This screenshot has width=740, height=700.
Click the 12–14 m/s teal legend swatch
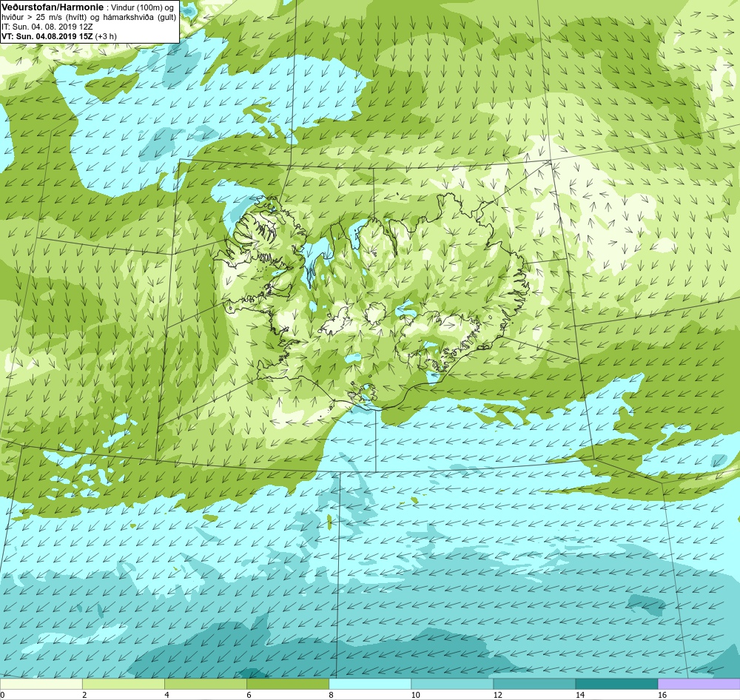tap(534, 684)
